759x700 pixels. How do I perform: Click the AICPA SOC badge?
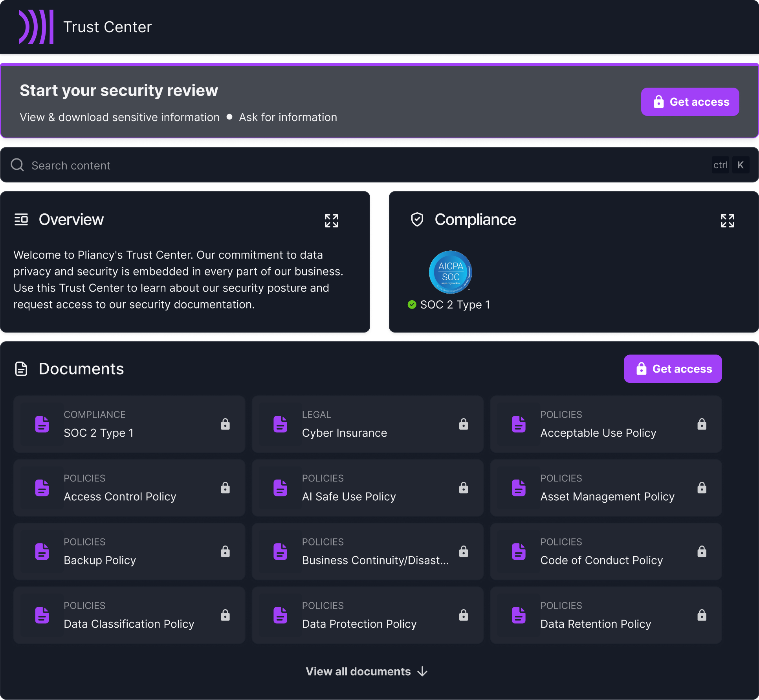450,272
